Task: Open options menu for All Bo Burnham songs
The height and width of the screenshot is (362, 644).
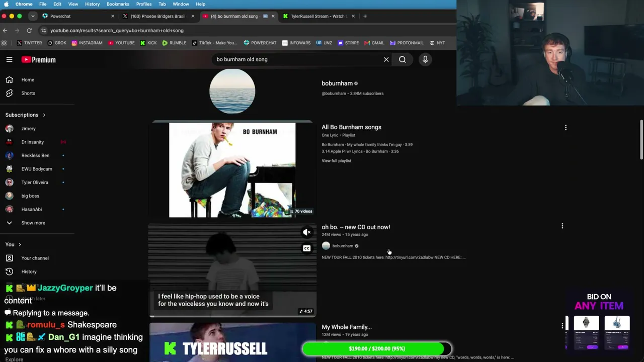Action: [566, 128]
